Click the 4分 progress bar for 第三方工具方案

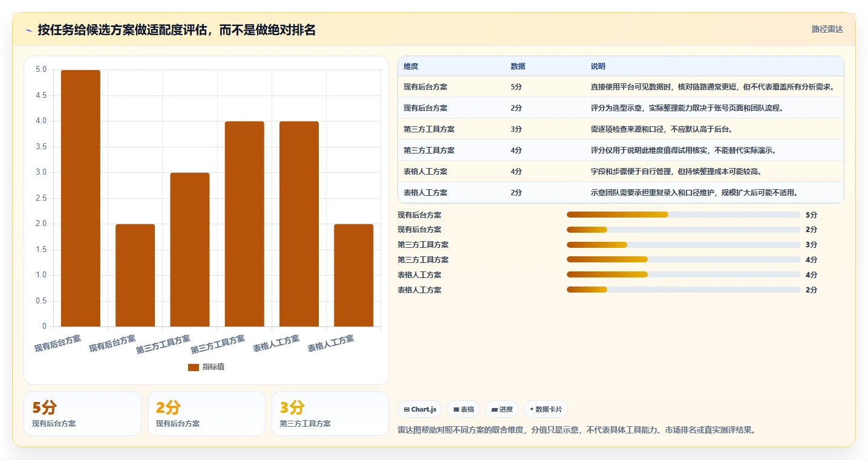tap(684, 260)
